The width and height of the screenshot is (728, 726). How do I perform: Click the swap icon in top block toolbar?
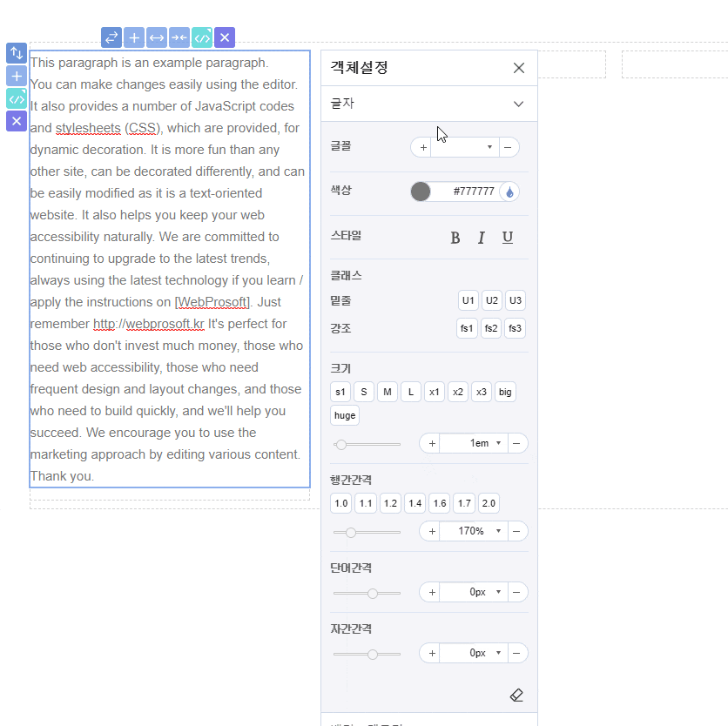coord(111,37)
